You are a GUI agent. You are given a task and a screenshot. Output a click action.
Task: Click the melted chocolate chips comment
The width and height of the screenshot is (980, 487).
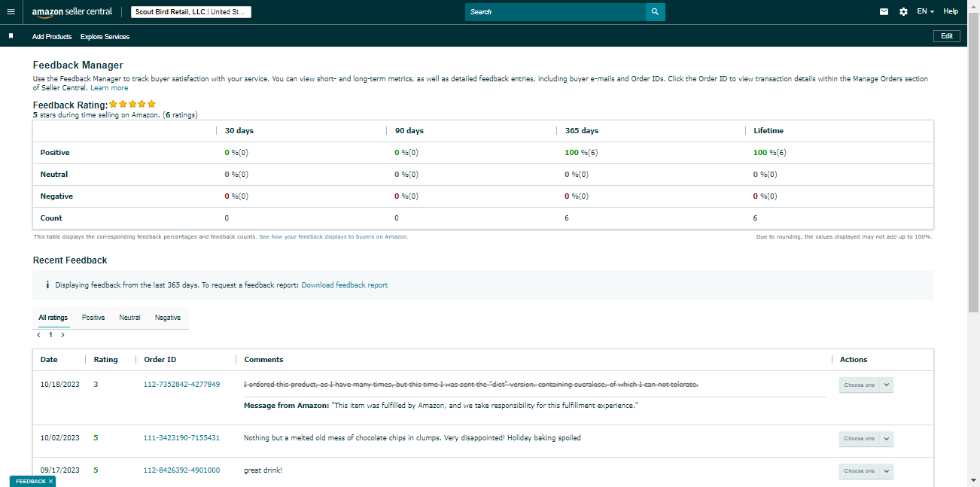click(x=412, y=438)
